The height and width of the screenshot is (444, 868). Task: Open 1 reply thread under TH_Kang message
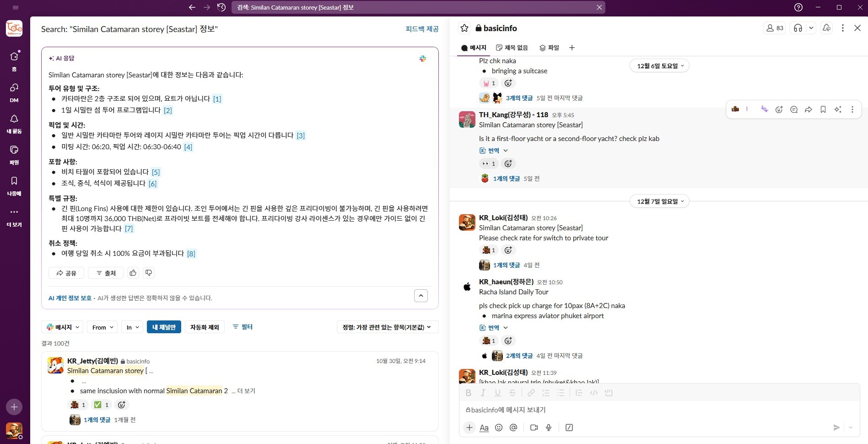507,179
